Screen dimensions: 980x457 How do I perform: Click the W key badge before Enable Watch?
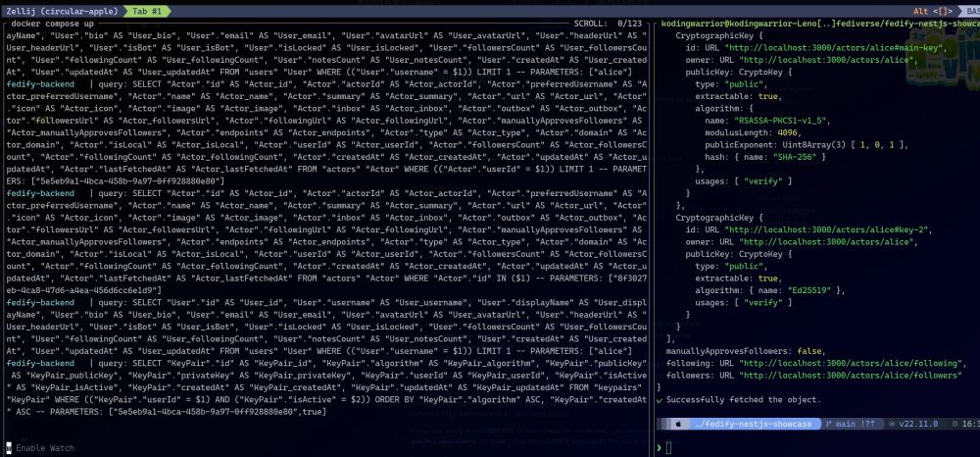(x=9, y=447)
